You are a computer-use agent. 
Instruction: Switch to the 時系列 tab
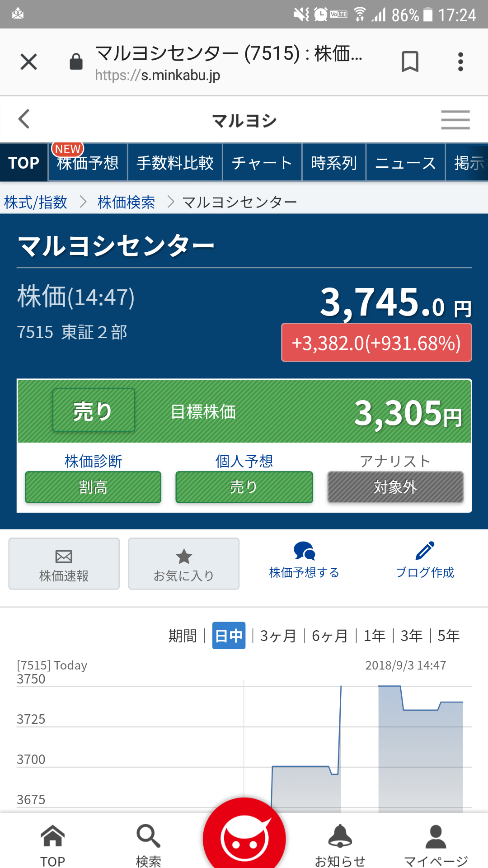click(334, 163)
